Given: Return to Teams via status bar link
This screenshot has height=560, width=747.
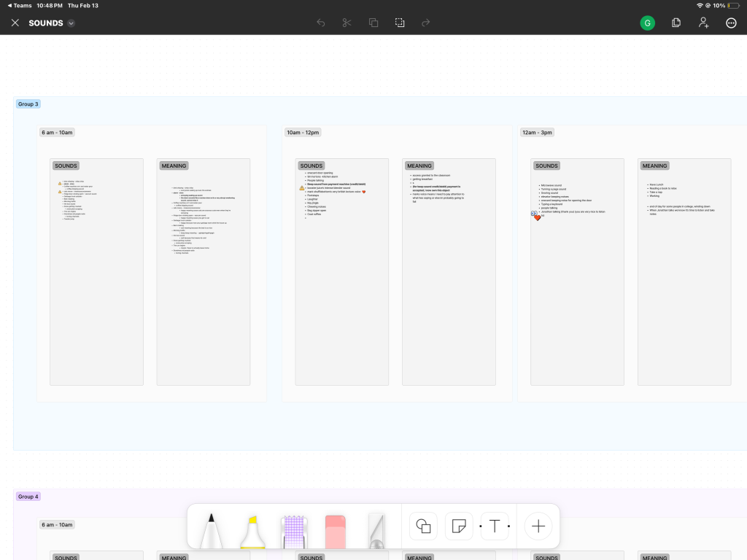Looking at the screenshot, I should [x=18, y=5].
